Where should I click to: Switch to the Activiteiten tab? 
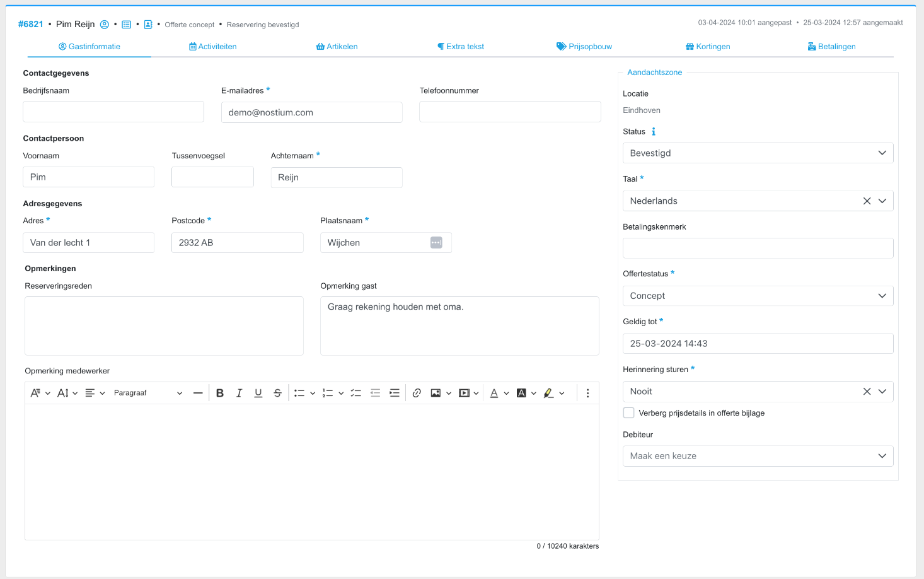[213, 47]
